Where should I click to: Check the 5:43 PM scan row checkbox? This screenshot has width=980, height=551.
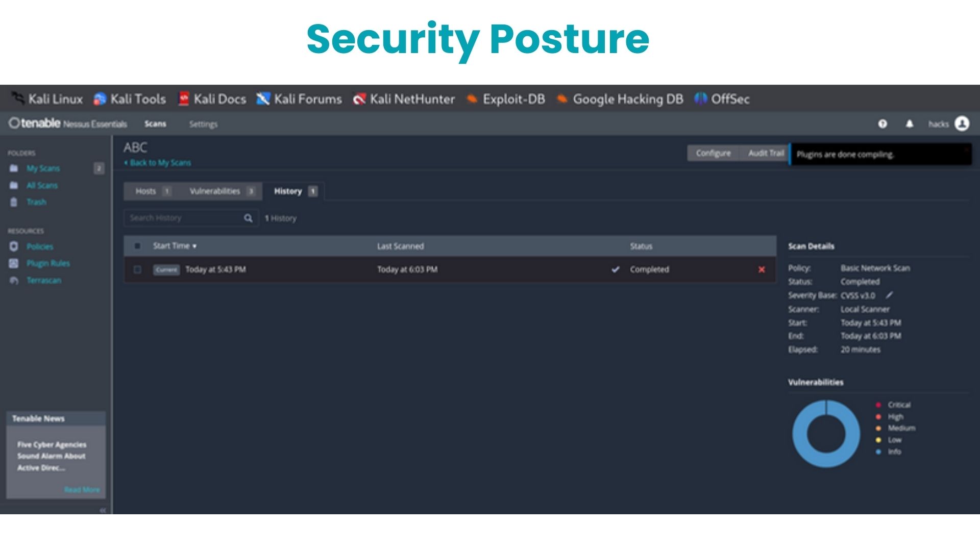coord(137,269)
